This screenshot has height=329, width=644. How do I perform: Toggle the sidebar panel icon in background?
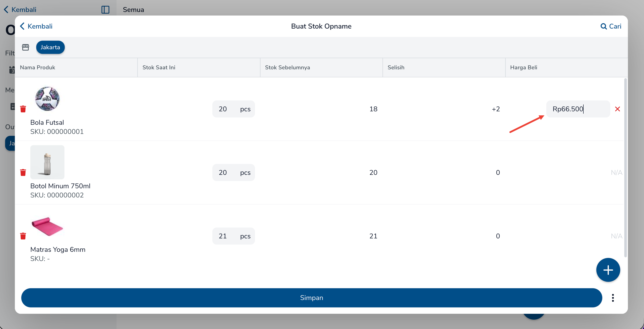[105, 10]
